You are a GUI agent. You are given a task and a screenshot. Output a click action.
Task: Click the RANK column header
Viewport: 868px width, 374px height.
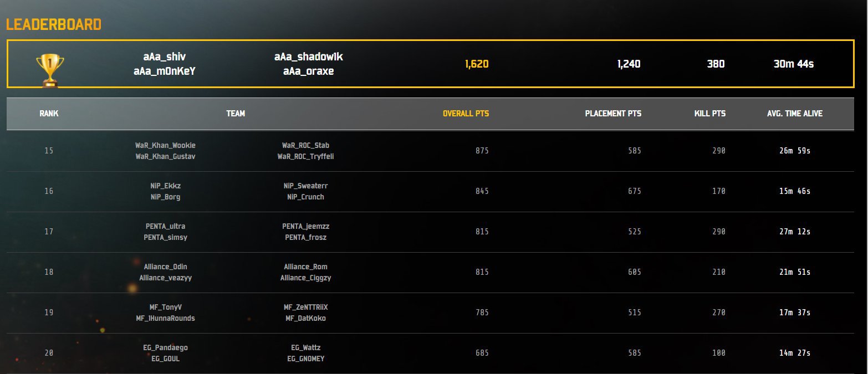click(49, 114)
